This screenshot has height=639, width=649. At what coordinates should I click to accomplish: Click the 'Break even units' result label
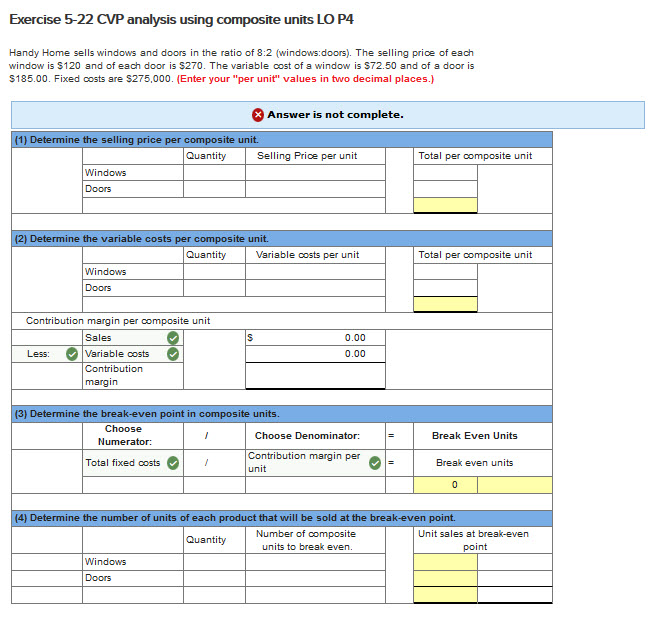tap(475, 463)
